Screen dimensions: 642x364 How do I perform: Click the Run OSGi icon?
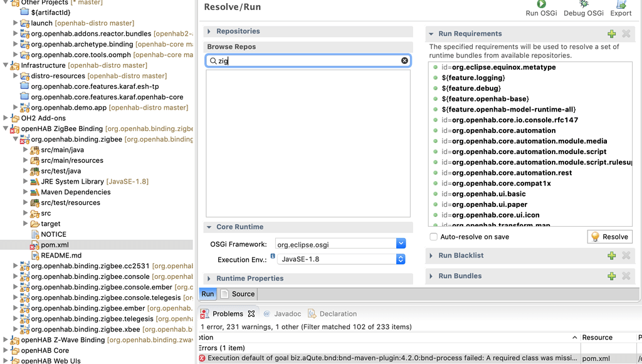point(541,4)
